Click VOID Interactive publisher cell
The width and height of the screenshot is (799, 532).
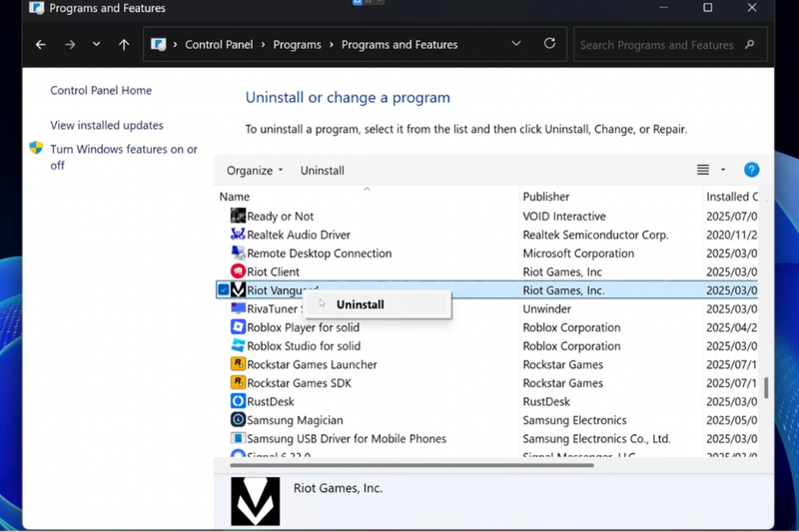564,216
